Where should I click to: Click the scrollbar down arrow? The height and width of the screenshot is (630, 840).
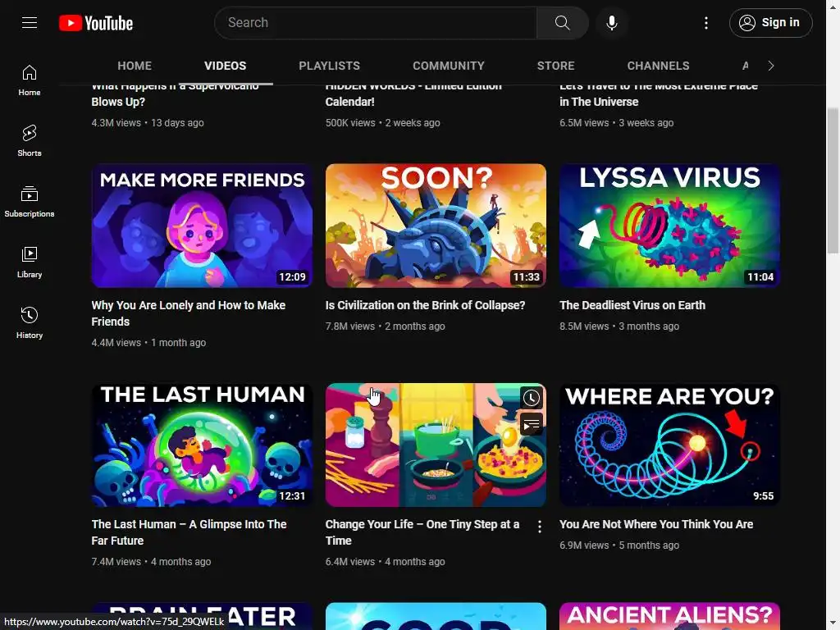[x=833, y=623]
